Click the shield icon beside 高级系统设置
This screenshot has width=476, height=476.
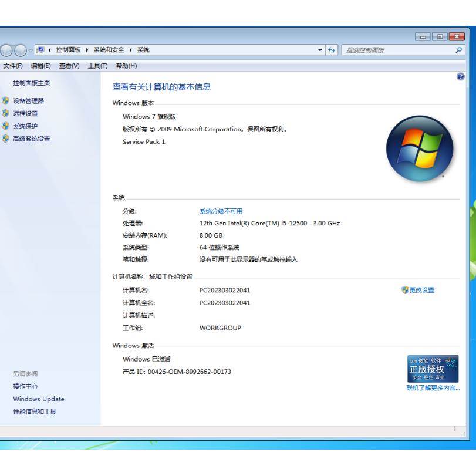5,139
